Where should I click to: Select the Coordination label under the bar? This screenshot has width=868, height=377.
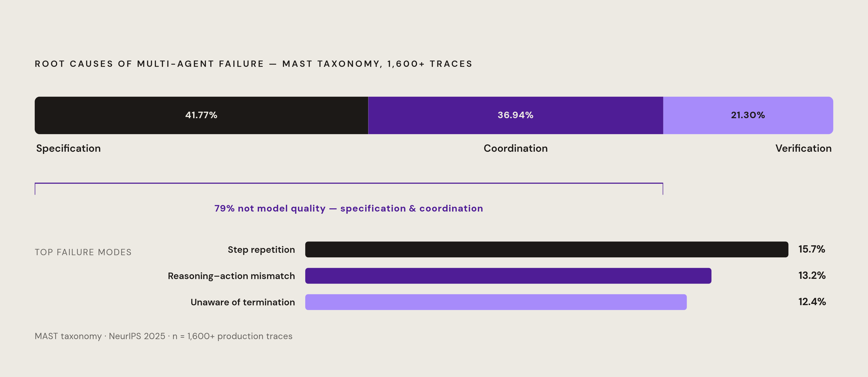pyautogui.click(x=515, y=148)
